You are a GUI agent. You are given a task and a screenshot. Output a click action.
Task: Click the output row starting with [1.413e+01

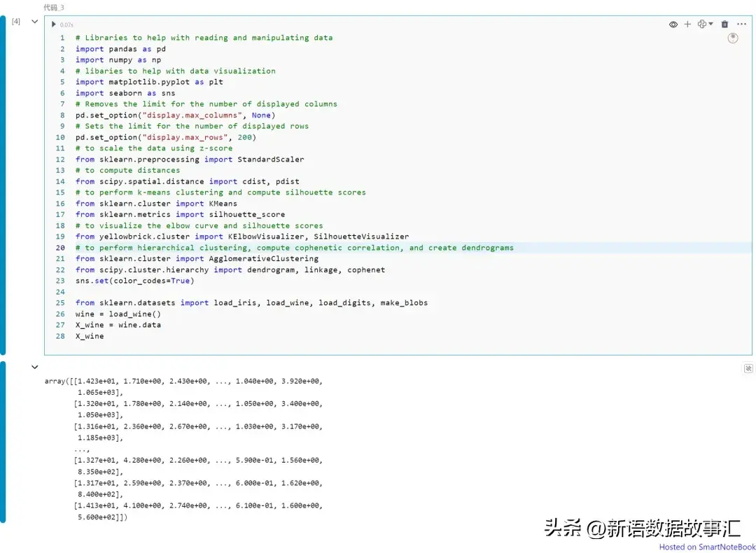[x=198, y=505]
